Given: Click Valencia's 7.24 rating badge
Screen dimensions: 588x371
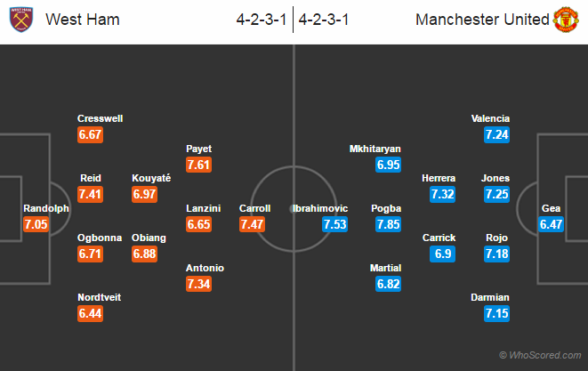Looking at the screenshot, I should [x=496, y=134].
